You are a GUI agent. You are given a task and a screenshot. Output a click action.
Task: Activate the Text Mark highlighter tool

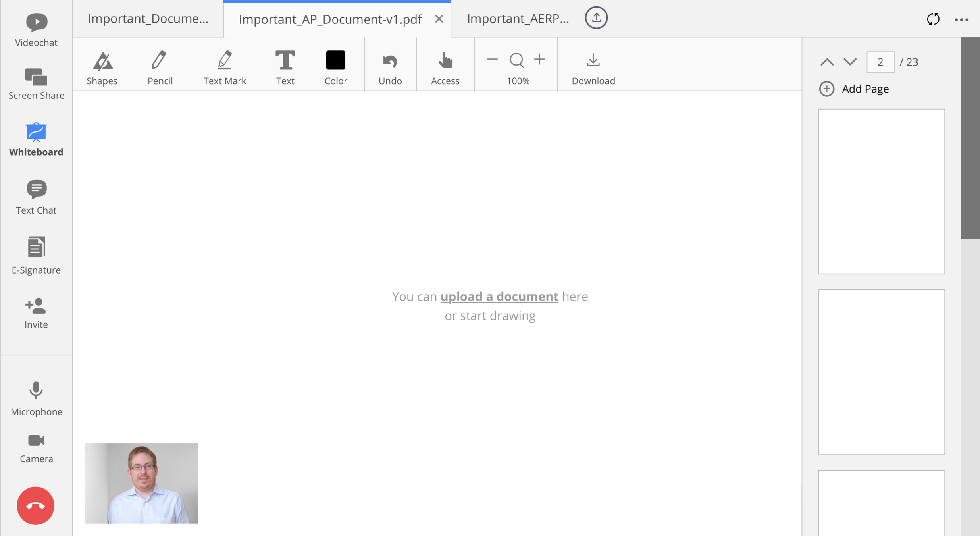click(x=225, y=68)
